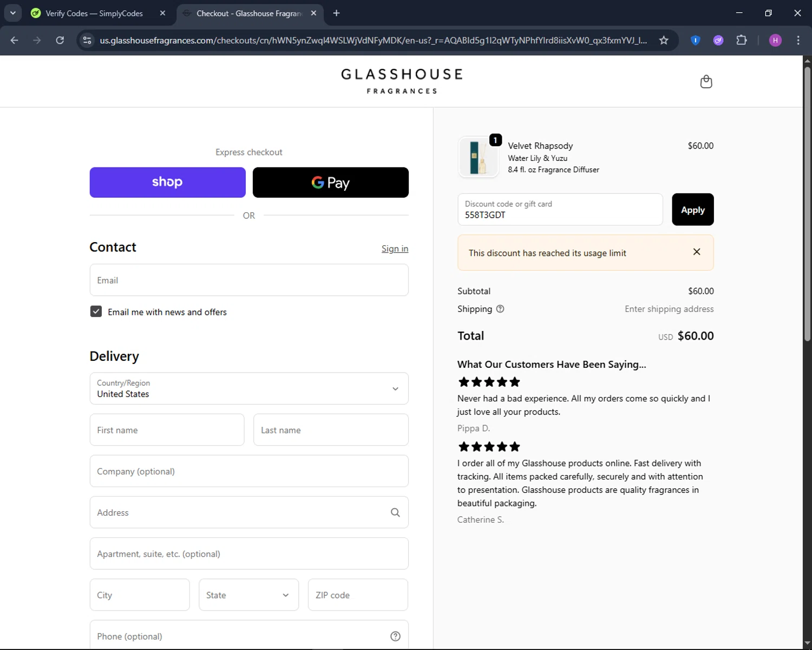Dismiss the usage limit discount message
Image resolution: width=812 pixels, height=650 pixels.
click(697, 252)
